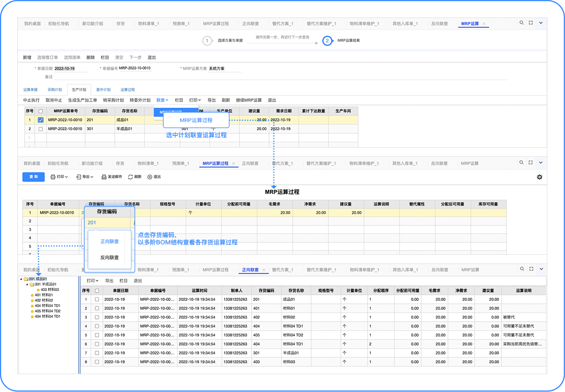Click step 2 MRP运算结果 progress marker
The image size is (565, 392).
click(x=326, y=41)
